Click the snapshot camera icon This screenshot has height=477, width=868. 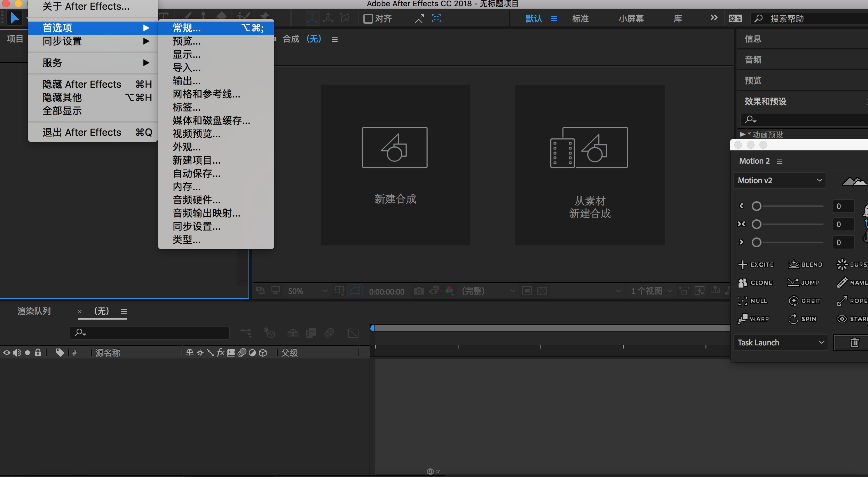pos(419,291)
